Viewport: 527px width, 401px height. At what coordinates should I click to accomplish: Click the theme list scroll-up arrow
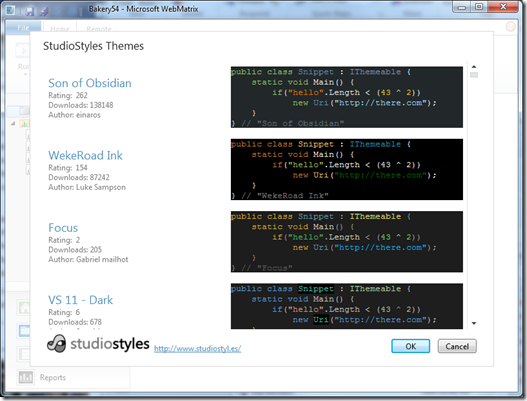(474, 67)
